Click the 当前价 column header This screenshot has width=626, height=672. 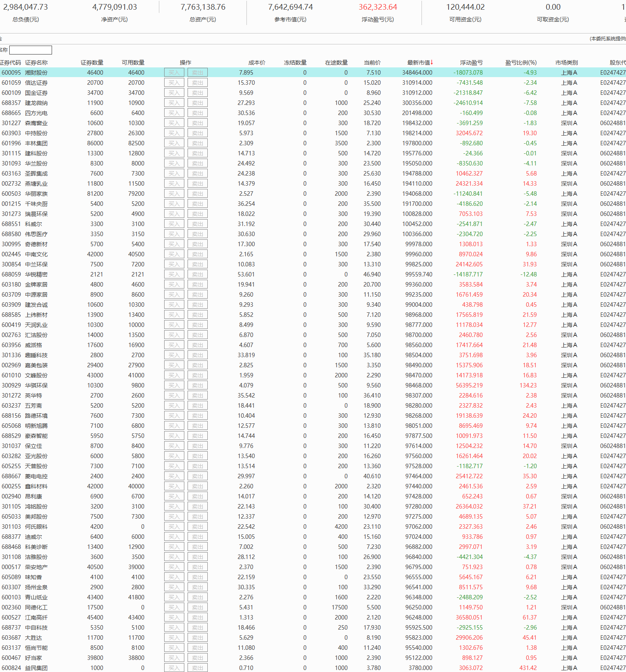pos(372,63)
